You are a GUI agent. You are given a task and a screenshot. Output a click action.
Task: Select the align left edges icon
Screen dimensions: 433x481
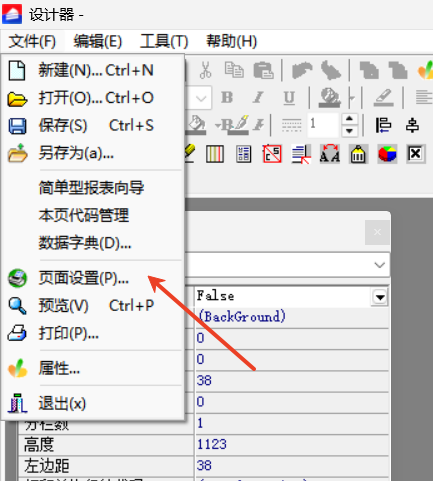coord(383,125)
